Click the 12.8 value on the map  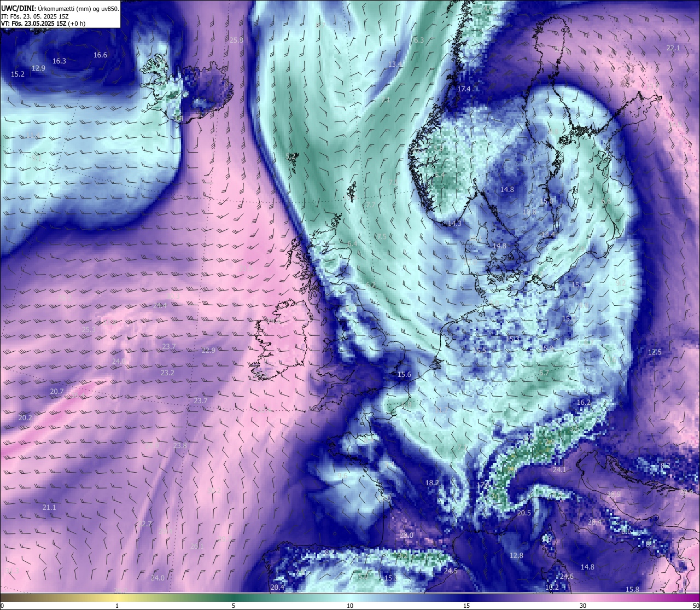pos(516,555)
